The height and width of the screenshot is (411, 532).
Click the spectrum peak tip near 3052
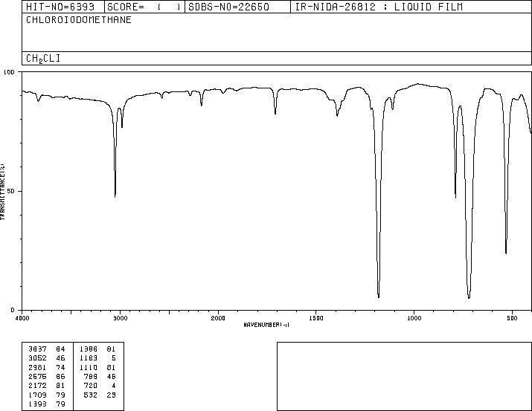tap(115, 196)
